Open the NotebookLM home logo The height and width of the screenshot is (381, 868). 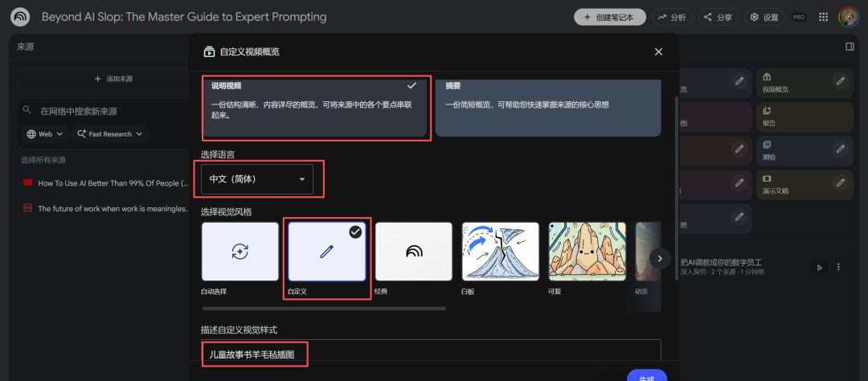pyautogui.click(x=20, y=17)
